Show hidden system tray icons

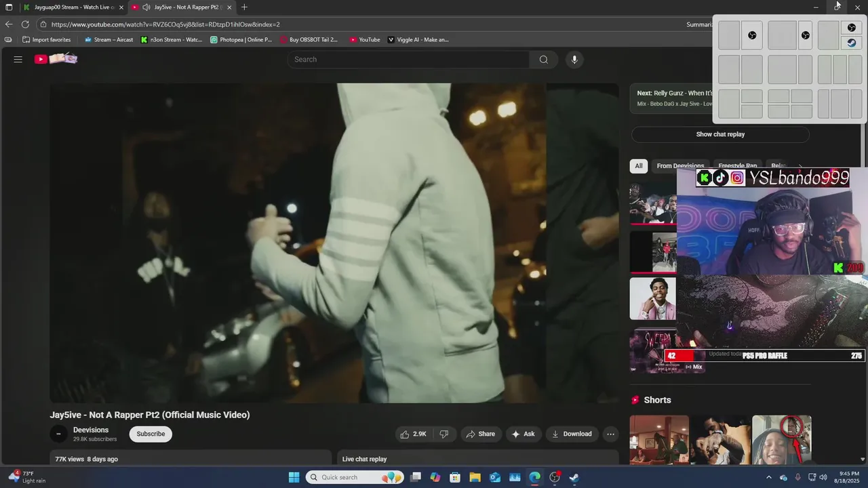click(x=768, y=477)
